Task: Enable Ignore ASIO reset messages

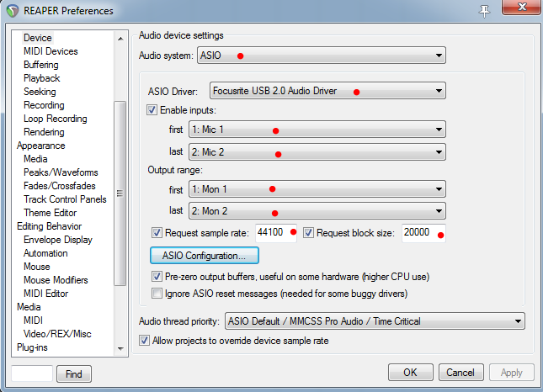Action: 157,294
